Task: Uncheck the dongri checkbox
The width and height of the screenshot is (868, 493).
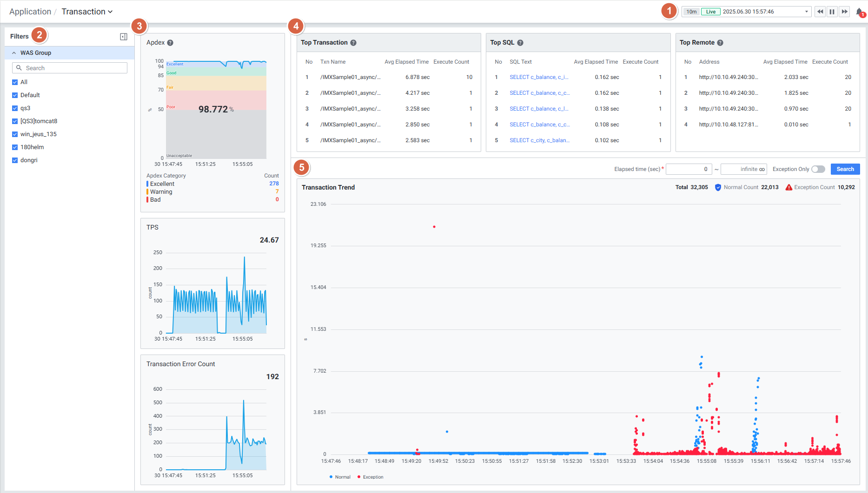Action: click(x=15, y=160)
